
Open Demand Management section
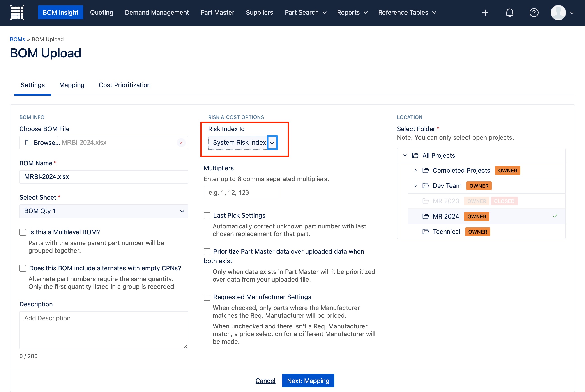[157, 12]
